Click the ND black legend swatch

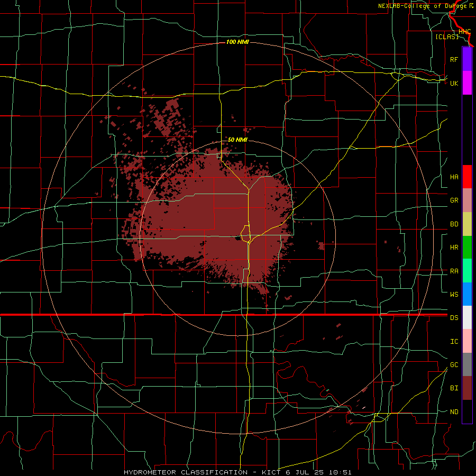click(467, 411)
